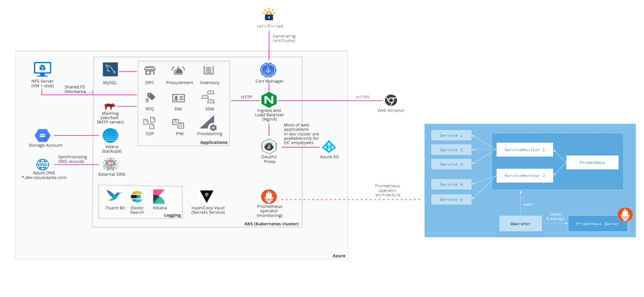Select the Cert Manager icon
This screenshot has width=644, height=297.
269,70
